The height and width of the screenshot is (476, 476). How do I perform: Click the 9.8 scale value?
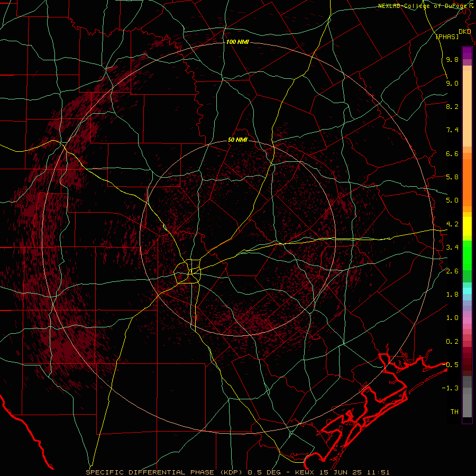click(452, 59)
